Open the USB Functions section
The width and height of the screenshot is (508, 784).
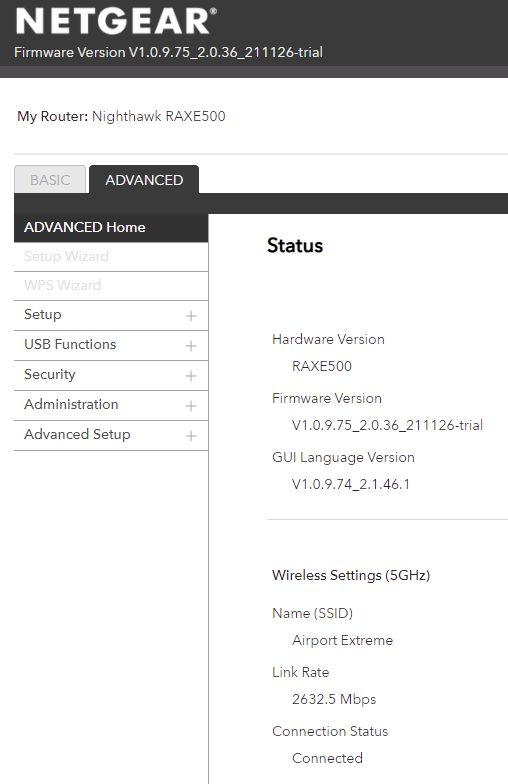tap(111, 345)
